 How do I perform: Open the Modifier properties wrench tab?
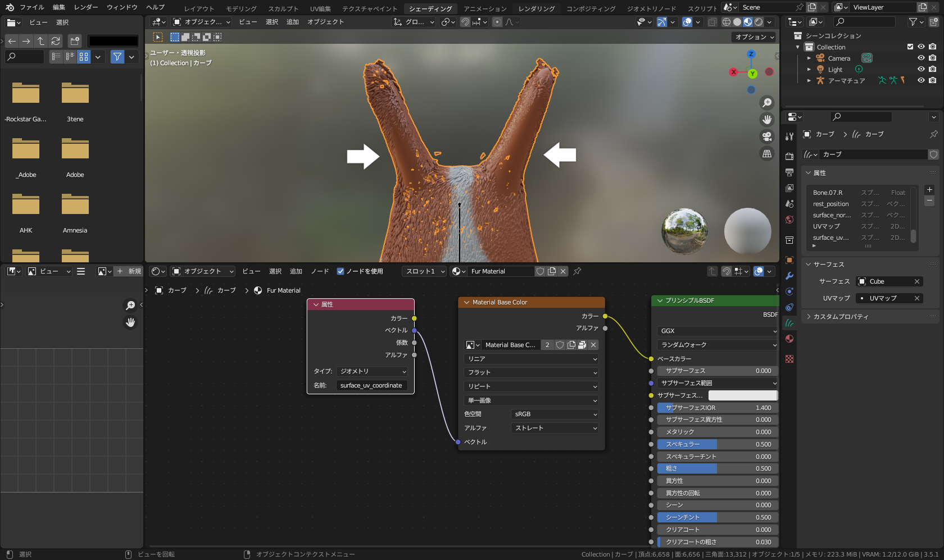(x=789, y=276)
